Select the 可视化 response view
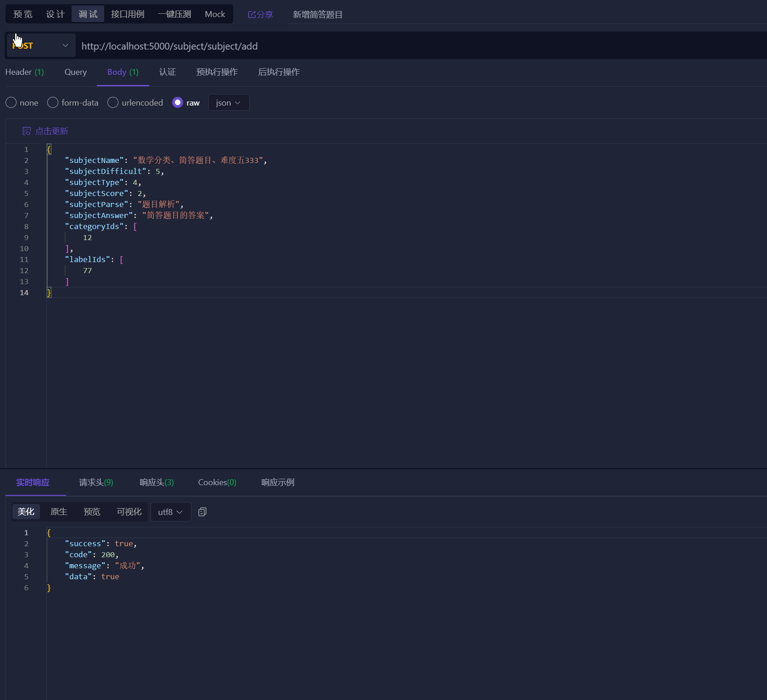This screenshot has height=700, width=767. point(129,512)
